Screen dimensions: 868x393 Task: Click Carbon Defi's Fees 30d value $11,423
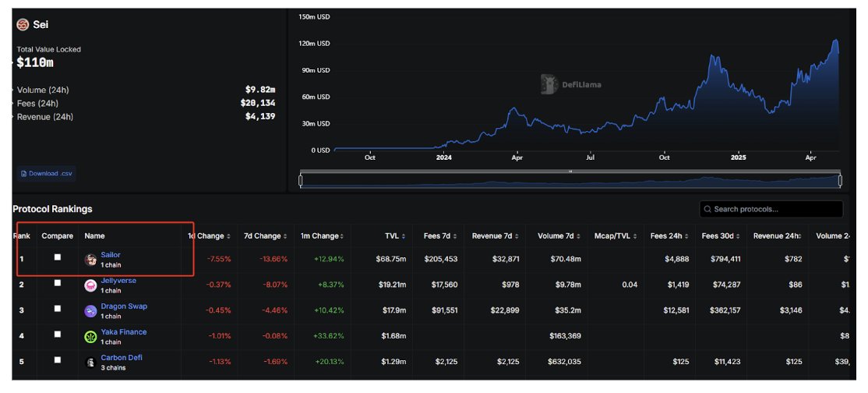click(728, 362)
